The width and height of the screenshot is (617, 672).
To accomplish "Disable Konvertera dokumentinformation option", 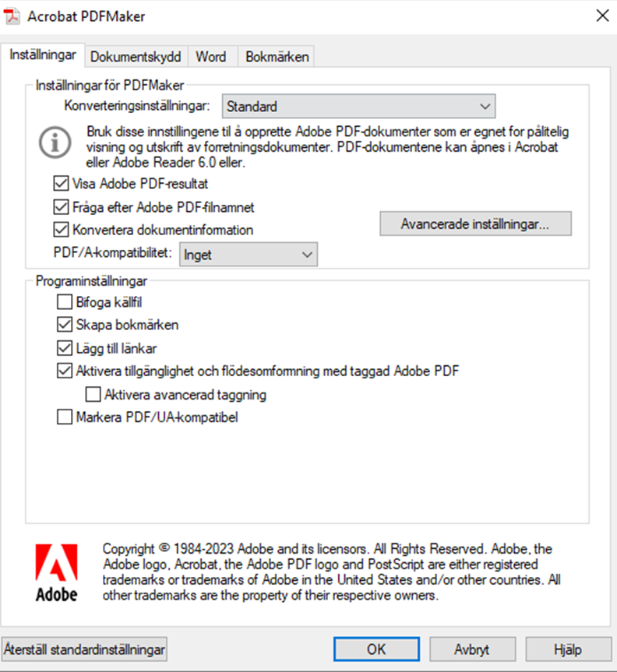I will (x=62, y=230).
